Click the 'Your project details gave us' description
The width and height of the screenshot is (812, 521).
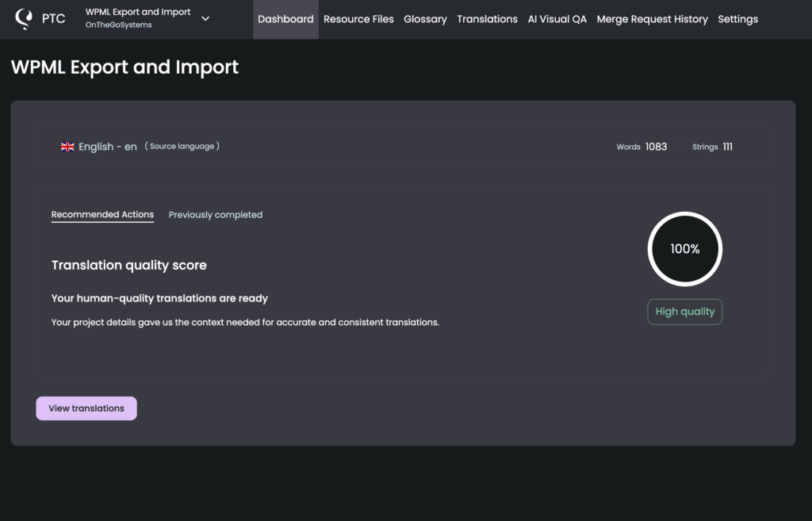click(245, 322)
